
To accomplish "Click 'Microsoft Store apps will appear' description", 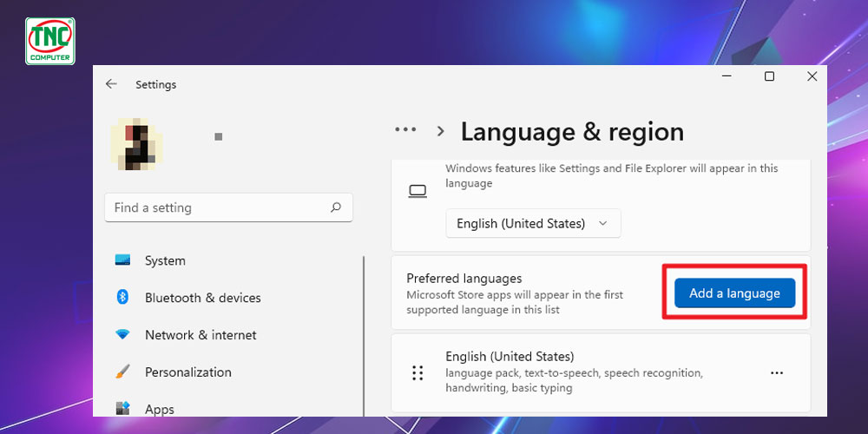I will tap(515, 302).
